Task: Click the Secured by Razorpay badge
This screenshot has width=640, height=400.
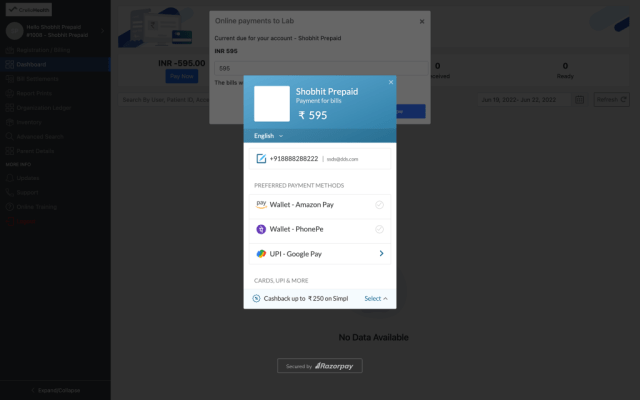Action: (320, 366)
